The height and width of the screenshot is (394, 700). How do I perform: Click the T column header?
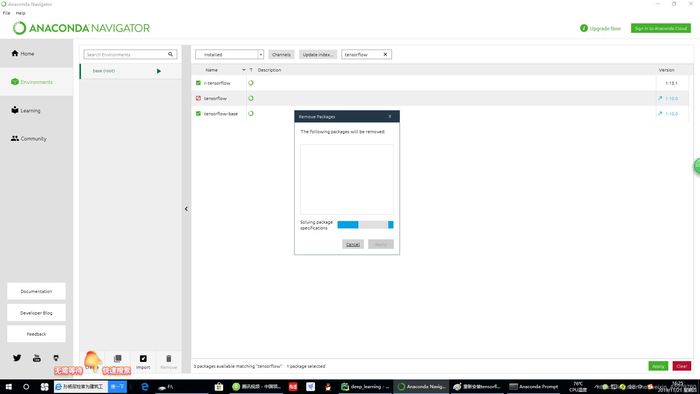tap(251, 70)
